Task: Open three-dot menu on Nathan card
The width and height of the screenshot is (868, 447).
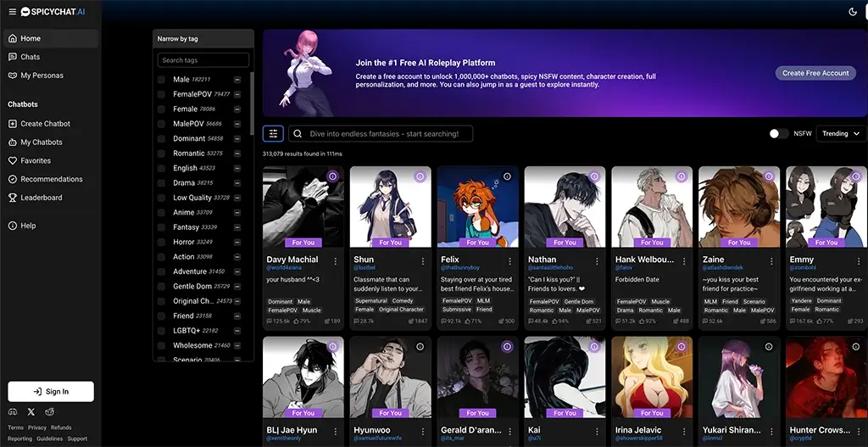Action: [x=598, y=260]
